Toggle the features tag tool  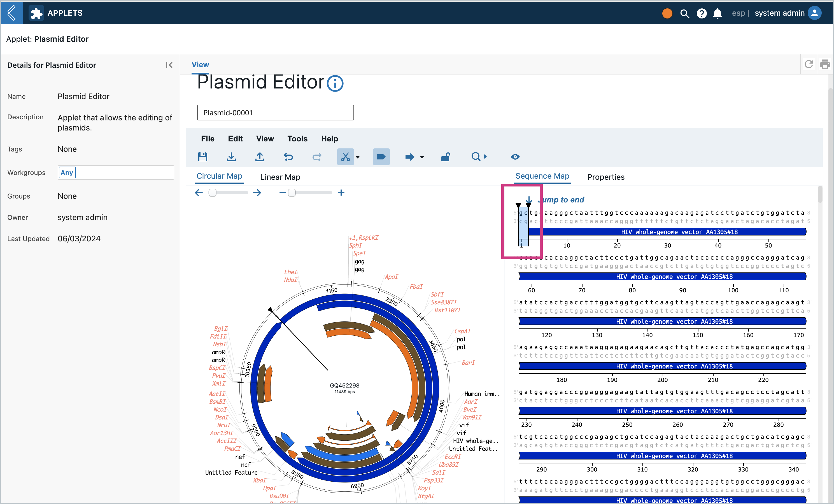[381, 157]
